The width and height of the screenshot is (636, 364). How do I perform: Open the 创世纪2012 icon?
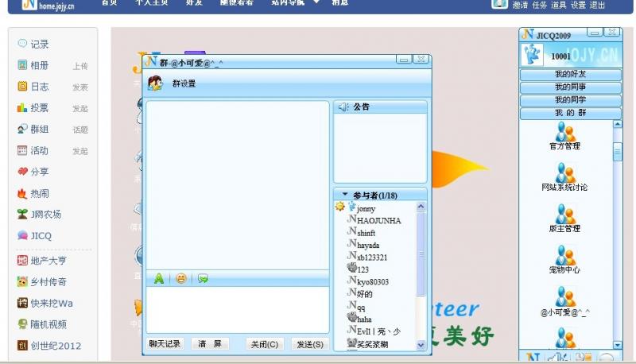coord(22,346)
